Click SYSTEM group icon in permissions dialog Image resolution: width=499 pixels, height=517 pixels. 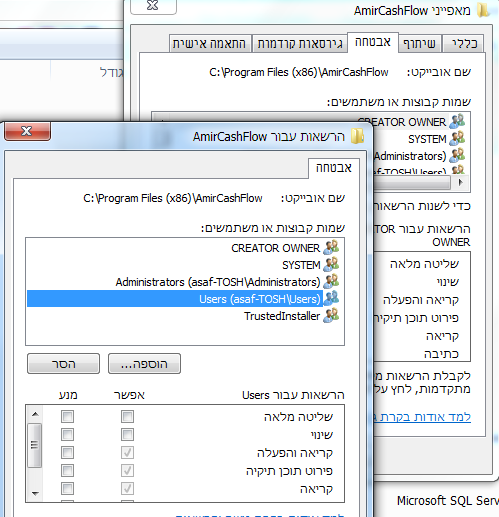pyautogui.click(x=331, y=264)
